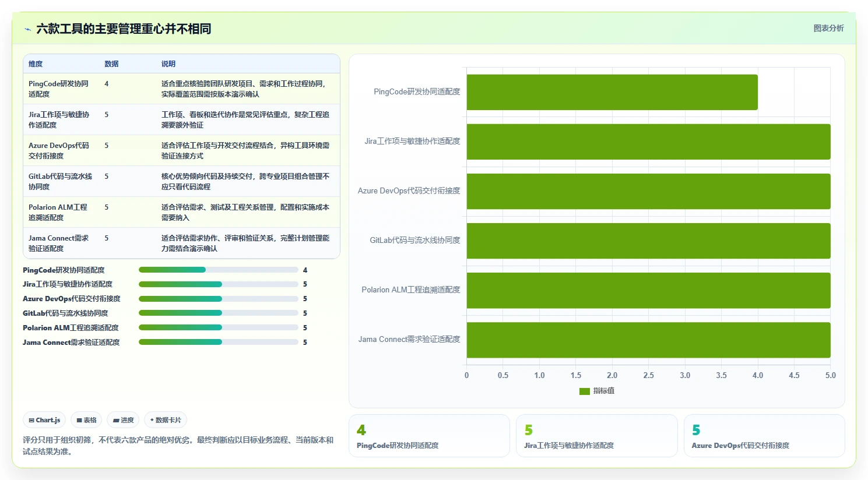Click the Jama Connect bar in the chart
This screenshot has width=868, height=480.
coord(648,340)
